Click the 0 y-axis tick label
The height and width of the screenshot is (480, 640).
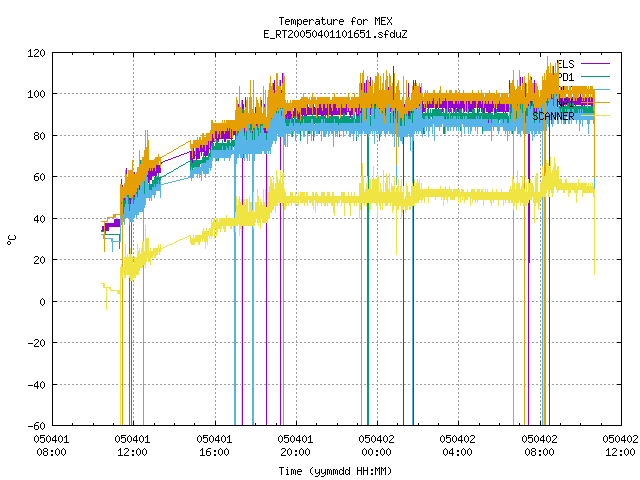click(42, 302)
